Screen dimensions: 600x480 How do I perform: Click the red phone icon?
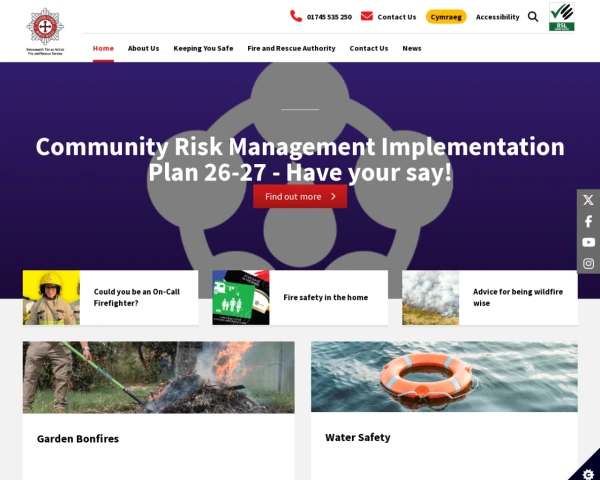[296, 16]
